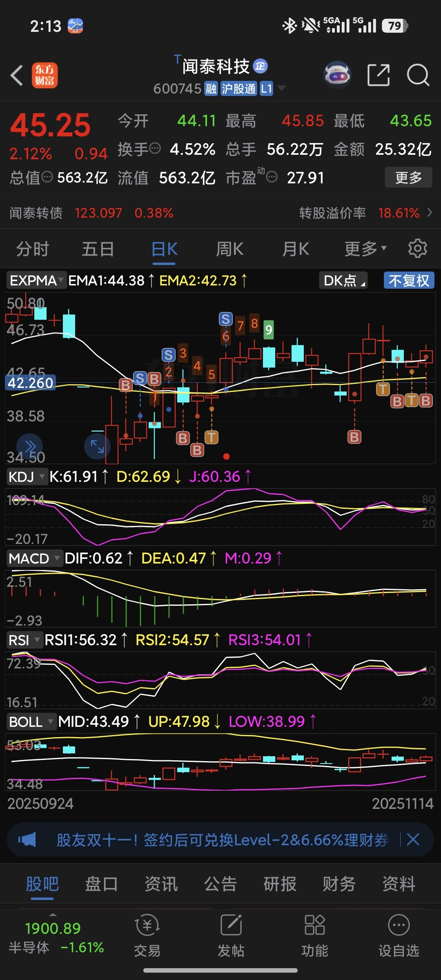The height and width of the screenshot is (980, 441).
Task: Tap the L1 level badge
Action: pos(266,89)
